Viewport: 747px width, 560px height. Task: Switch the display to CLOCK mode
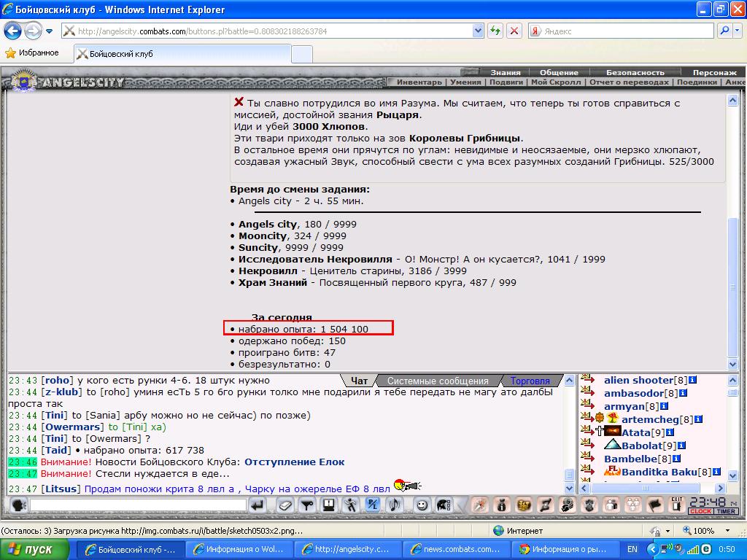click(x=700, y=511)
